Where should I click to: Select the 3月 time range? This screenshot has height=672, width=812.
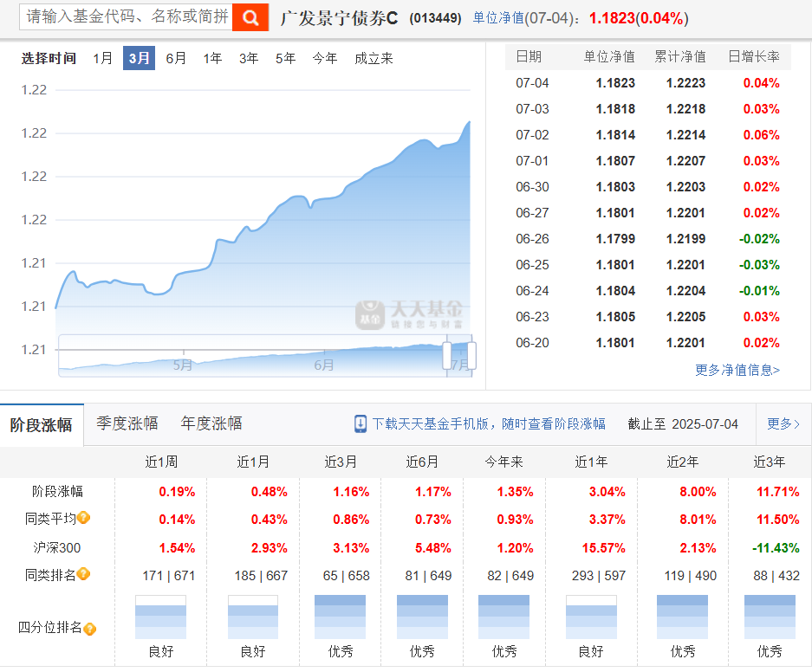coord(139,58)
